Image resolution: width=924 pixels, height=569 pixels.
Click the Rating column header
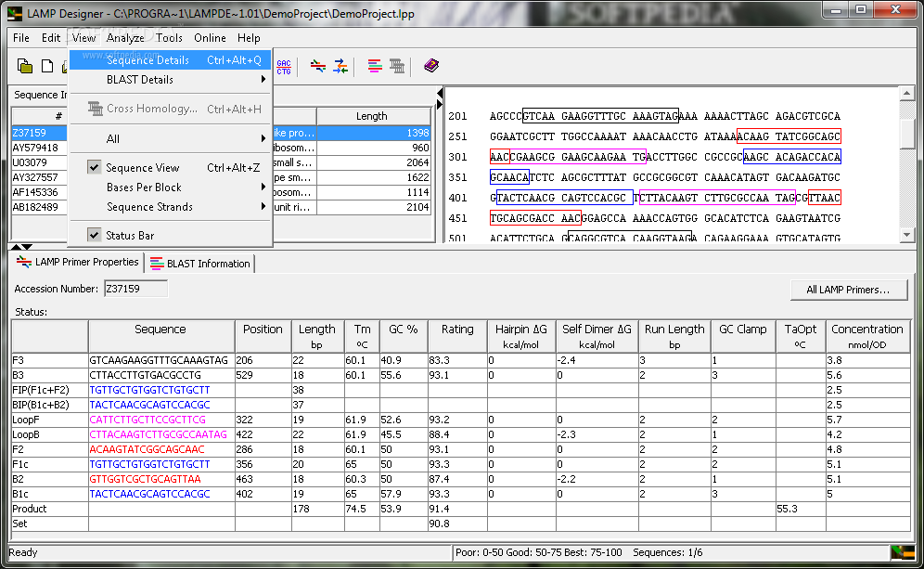[x=457, y=337]
